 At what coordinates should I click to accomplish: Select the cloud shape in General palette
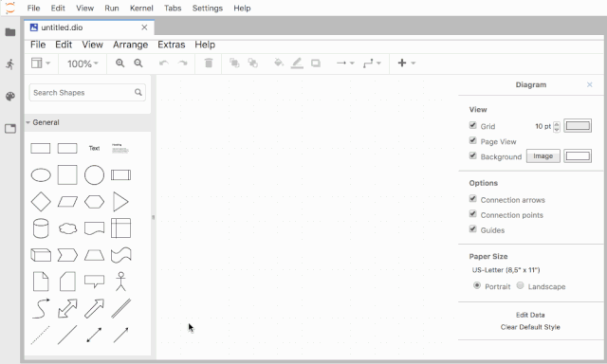pos(67,228)
